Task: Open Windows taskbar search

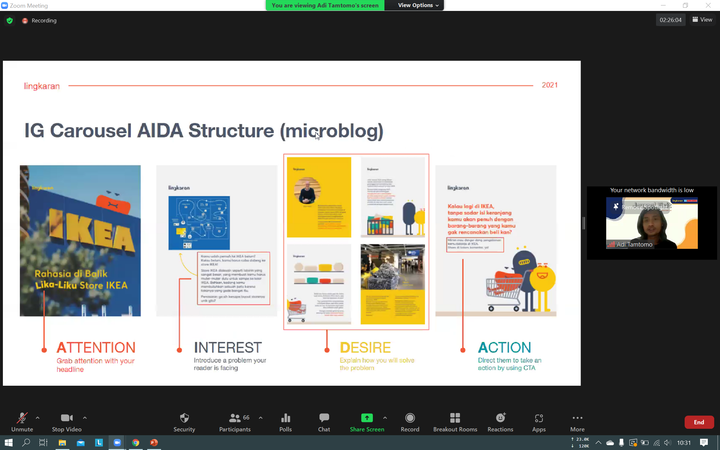Action: point(26,443)
